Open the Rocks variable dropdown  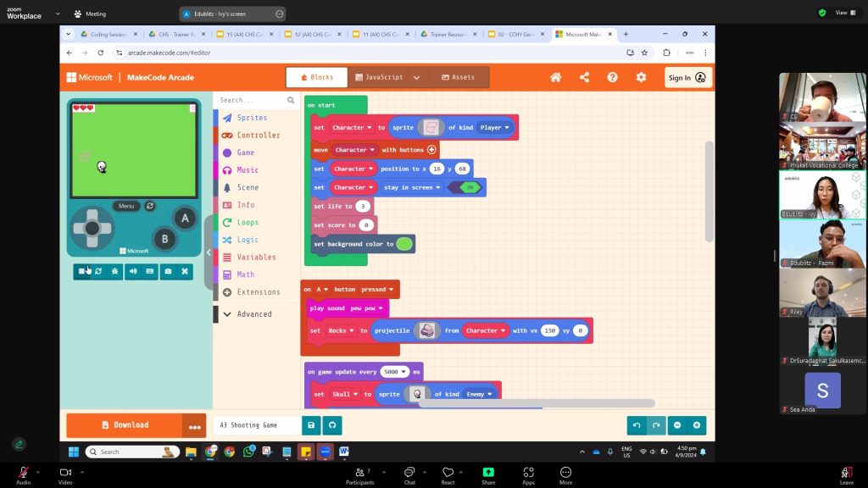(x=341, y=330)
